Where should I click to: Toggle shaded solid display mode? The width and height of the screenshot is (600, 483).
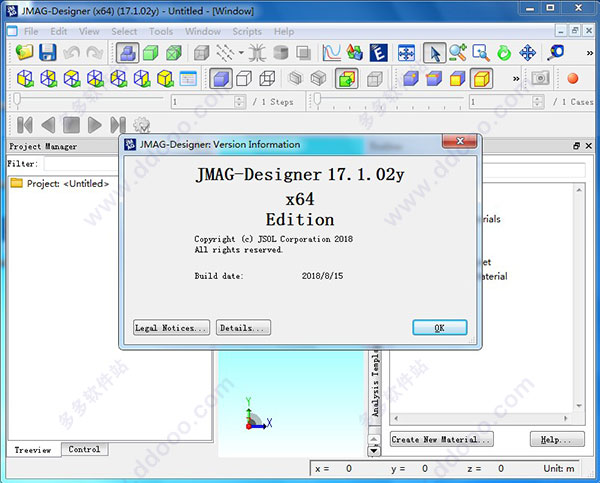221,78
